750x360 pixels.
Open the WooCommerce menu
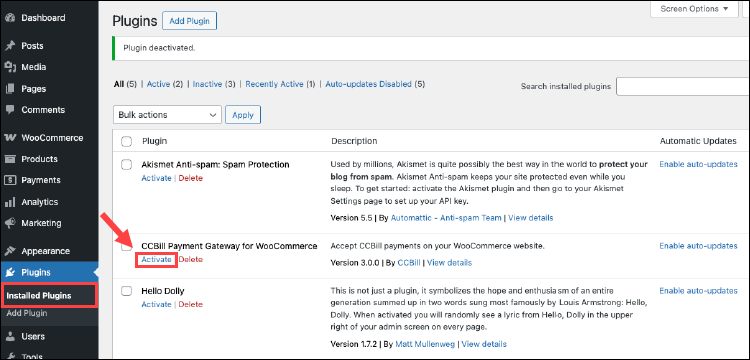pos(52,138)
